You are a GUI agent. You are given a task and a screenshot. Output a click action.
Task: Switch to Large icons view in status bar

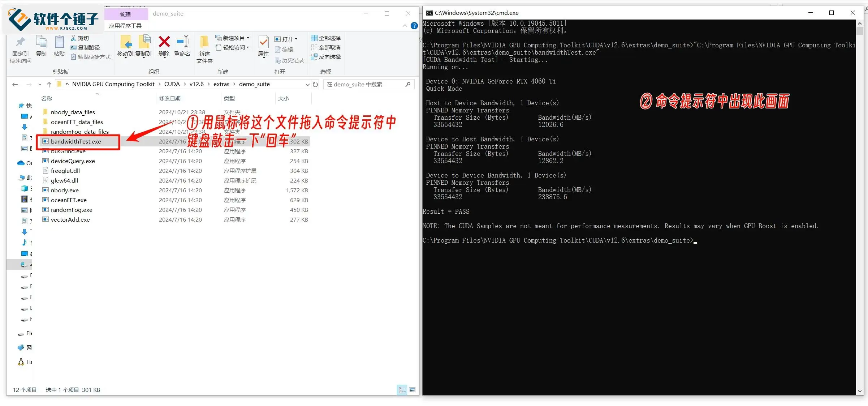coord(412,390)
